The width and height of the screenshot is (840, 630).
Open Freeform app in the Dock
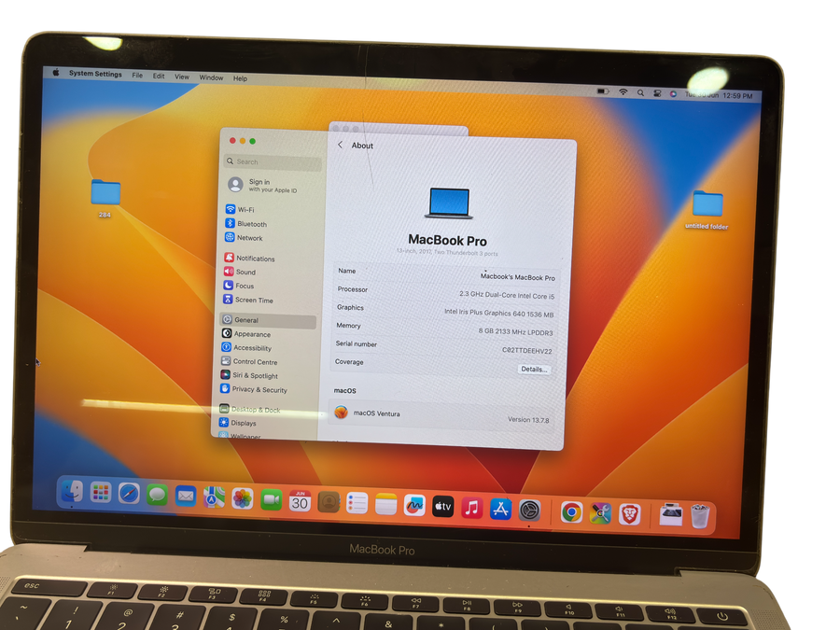(x=414, y=505)
